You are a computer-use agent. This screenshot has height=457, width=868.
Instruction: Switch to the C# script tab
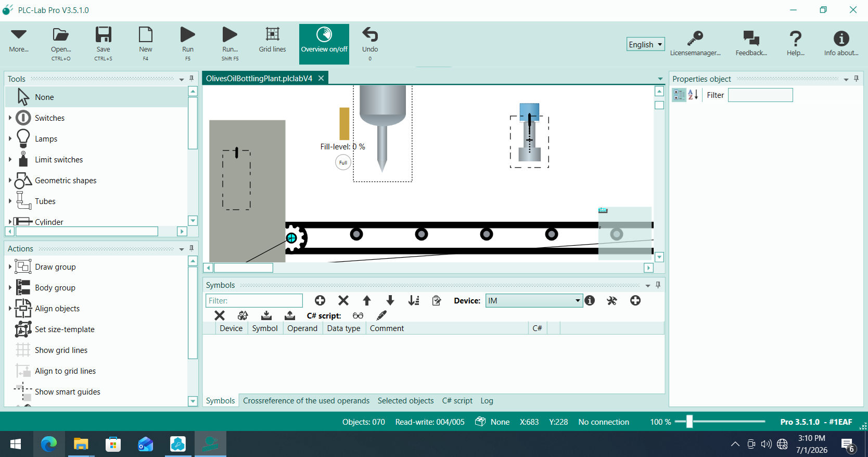[457, 400]
